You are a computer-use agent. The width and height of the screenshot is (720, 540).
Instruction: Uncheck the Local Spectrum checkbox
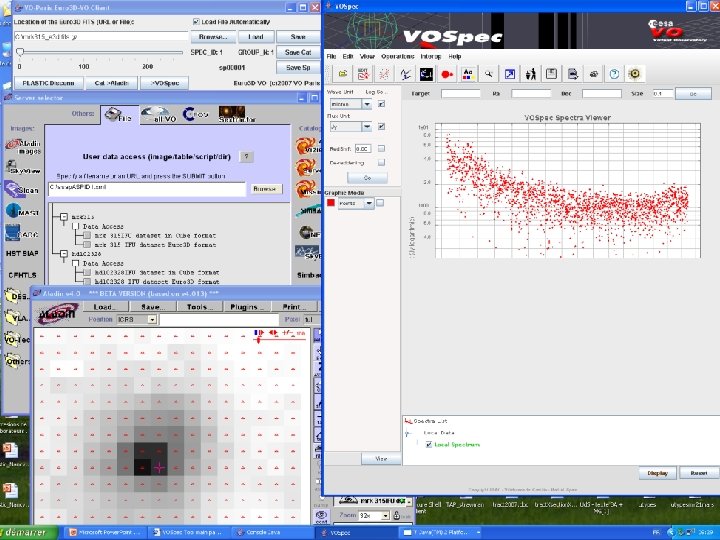[x=429, y=444]
